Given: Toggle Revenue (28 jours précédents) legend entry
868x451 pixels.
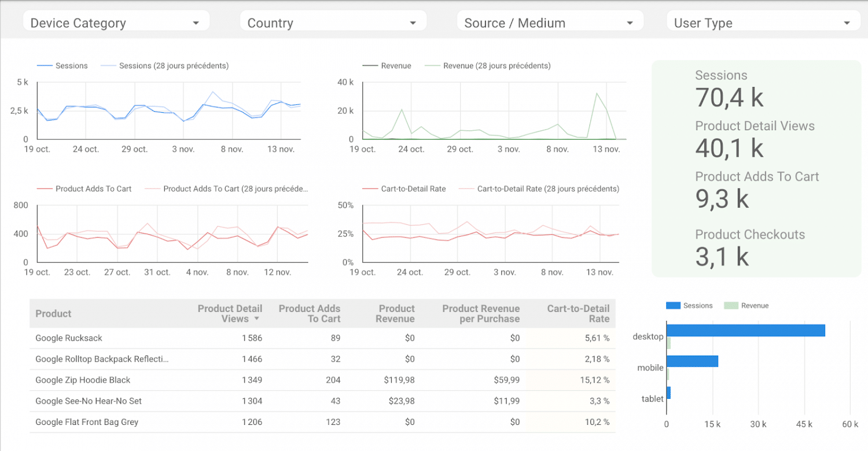Looking at the screenshot, I should pos(488,66).
